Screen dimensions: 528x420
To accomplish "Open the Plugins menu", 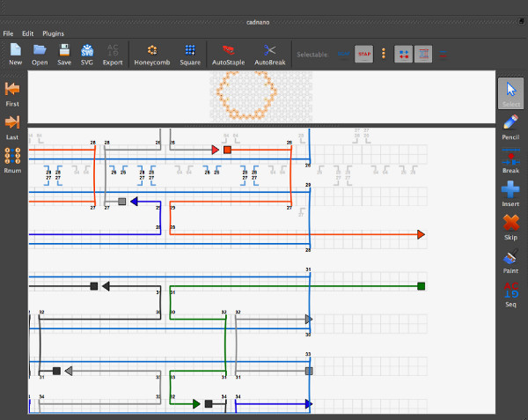I will [x=55, y=33].
